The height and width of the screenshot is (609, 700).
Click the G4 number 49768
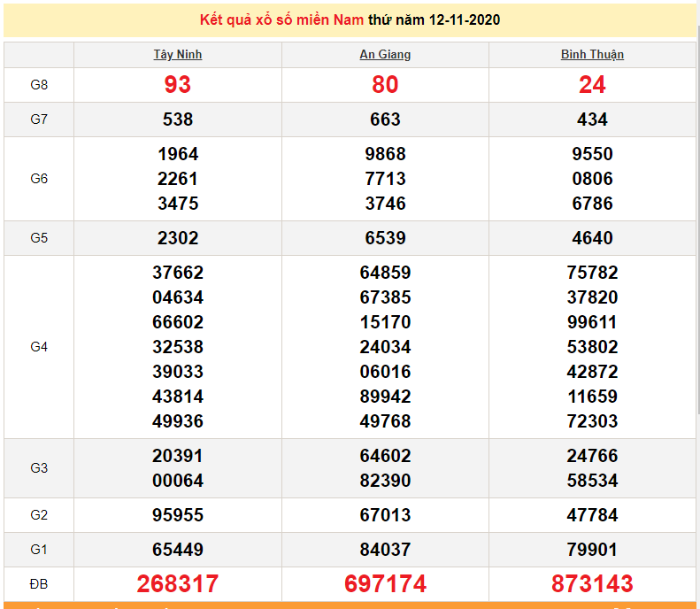(385, 421)
